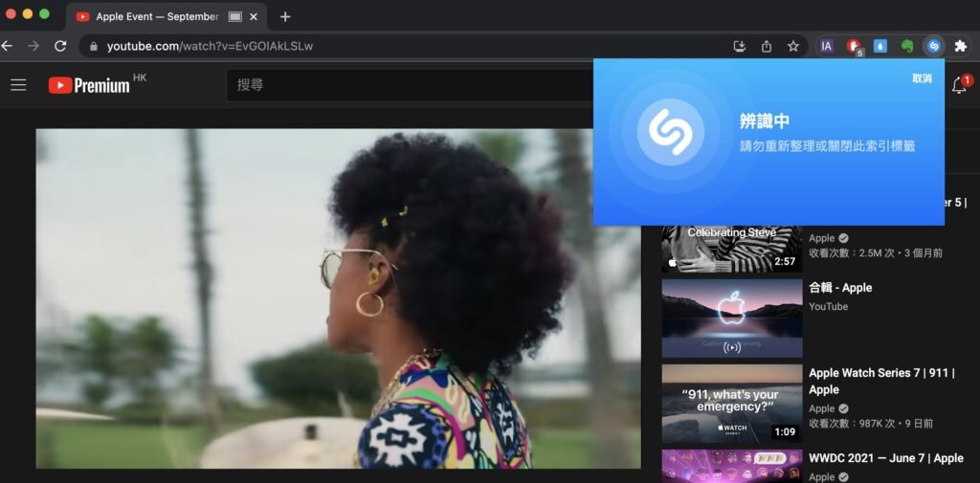Open the red extension with badge 5
This screenshot has width=980, height=483.
click(854, 46)
